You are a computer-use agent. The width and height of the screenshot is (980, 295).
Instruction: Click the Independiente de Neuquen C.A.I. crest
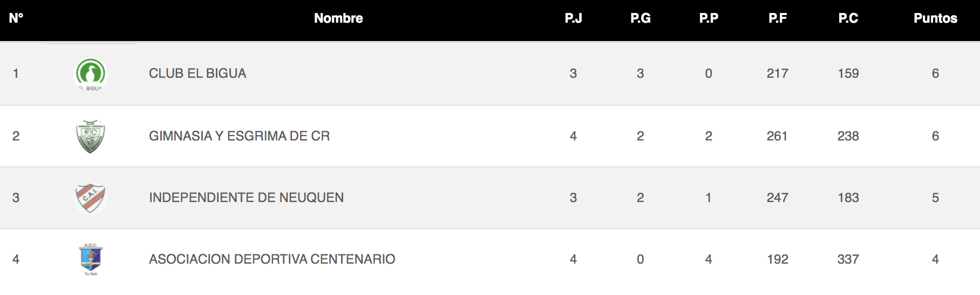click(91, 198)
